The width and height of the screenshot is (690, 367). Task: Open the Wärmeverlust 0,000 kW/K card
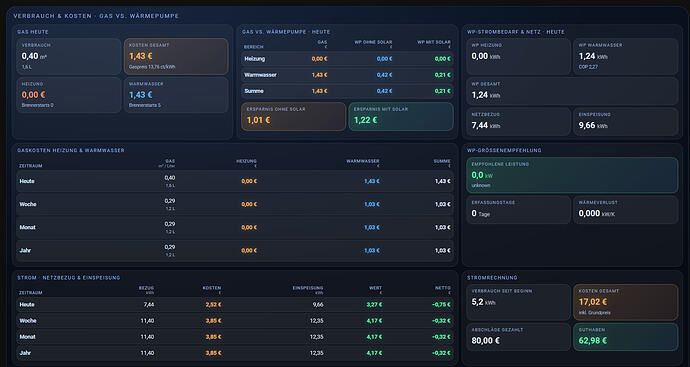[x=626, y=209]
